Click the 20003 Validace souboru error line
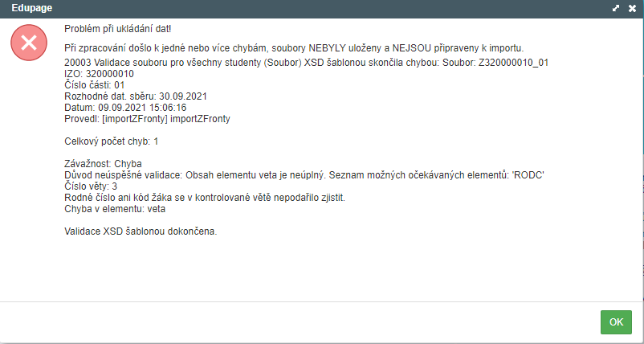The image size is (644, 344). (x=305, y=62)
